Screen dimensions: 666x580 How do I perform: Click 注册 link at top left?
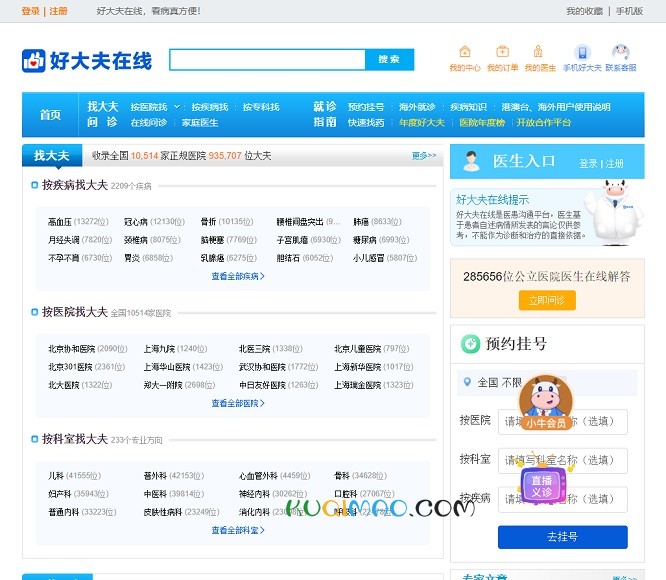pyautogui.click(x=58, y=11)
